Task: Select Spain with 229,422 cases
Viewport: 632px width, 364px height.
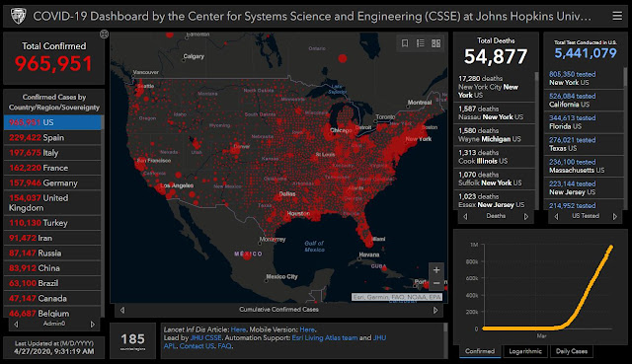Action: click(52, 138)
